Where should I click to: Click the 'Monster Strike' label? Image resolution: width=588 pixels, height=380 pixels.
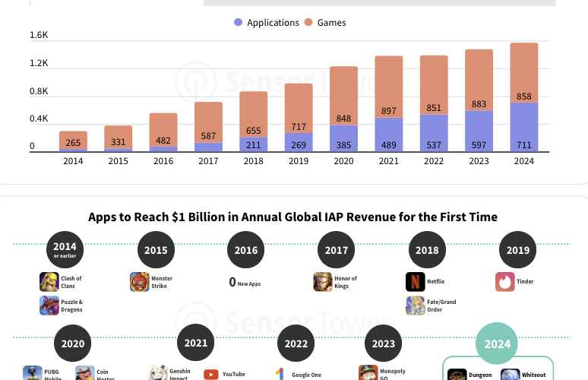tap(162, 282)
